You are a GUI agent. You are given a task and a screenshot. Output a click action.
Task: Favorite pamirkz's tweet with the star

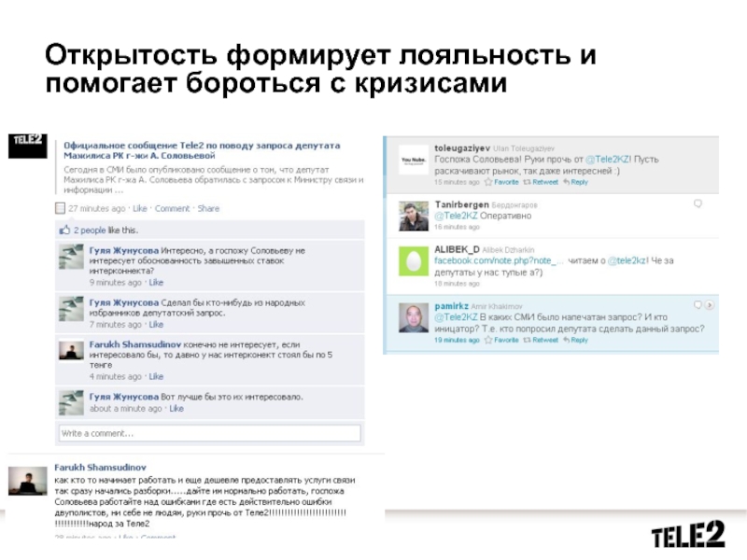tap(501, 340)
